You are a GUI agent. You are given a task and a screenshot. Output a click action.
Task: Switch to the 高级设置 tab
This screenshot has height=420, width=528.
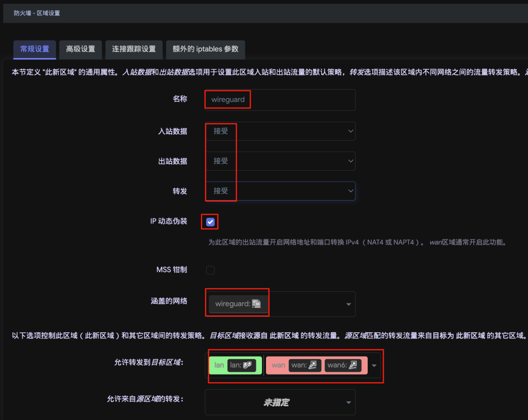[80, 49]
